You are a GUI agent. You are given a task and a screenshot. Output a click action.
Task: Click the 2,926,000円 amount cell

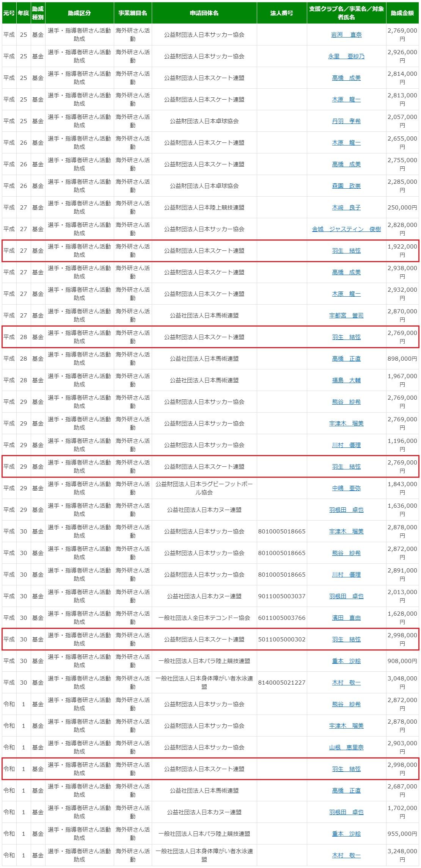(x=402, y=56)
